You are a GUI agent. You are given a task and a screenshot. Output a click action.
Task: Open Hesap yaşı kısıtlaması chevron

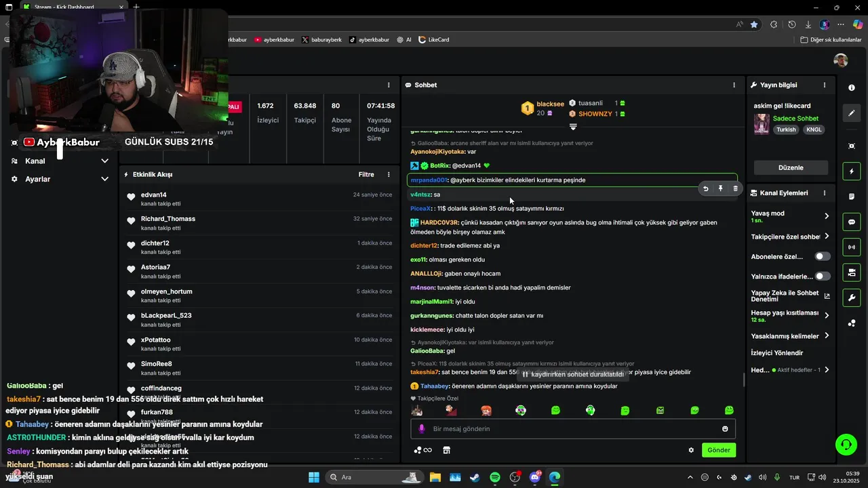tap(827, 315)
